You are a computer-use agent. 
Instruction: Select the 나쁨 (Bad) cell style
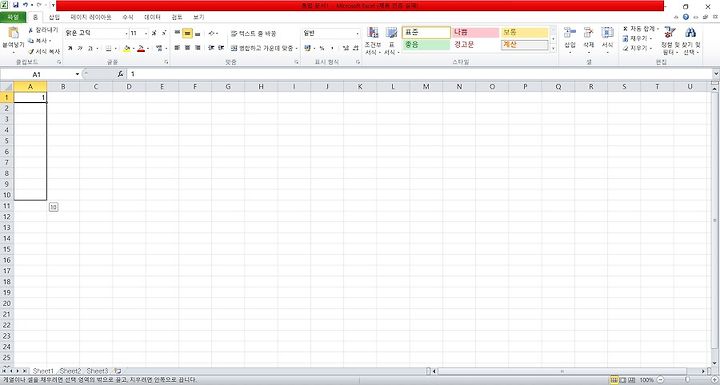[475, 33]
